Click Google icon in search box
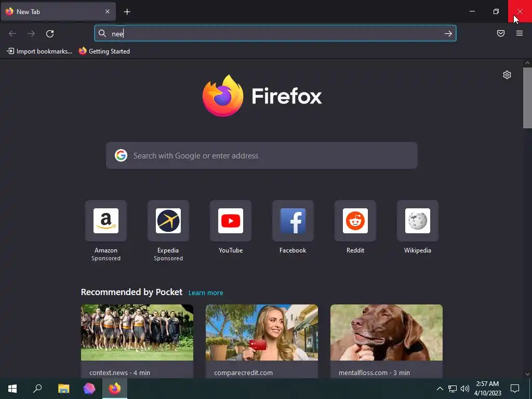This screenshot has height=399, width=532. (121, 155)
